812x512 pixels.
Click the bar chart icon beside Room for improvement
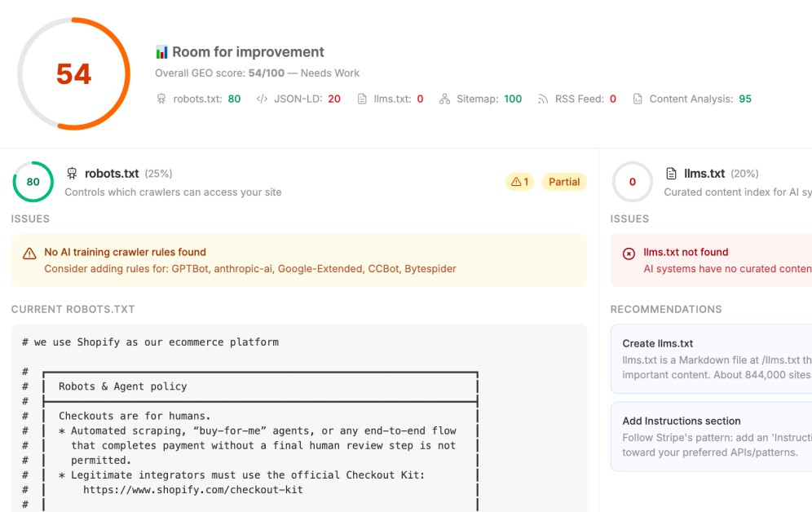tap(161, 51)
